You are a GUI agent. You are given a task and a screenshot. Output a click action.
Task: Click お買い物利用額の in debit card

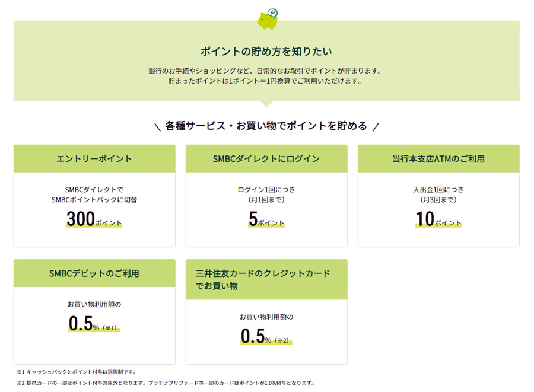coord(94,304)
